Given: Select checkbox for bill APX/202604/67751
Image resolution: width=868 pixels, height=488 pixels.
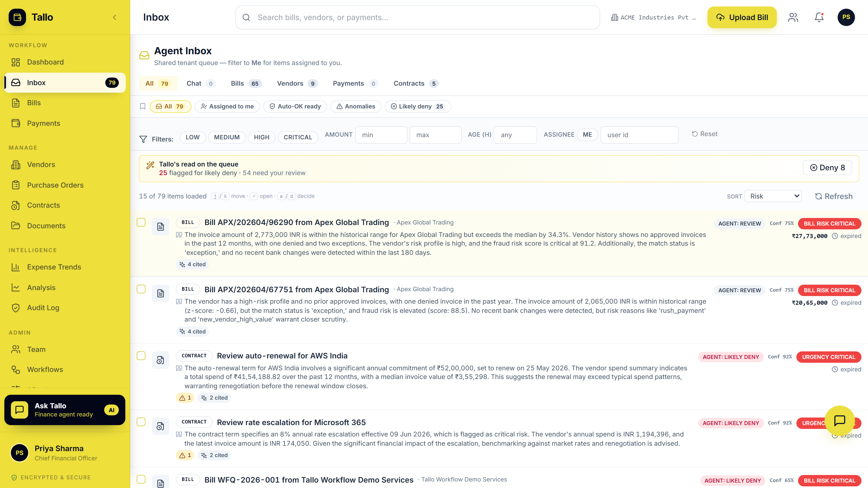Looking at the screenshot, I should coord(141,289).
